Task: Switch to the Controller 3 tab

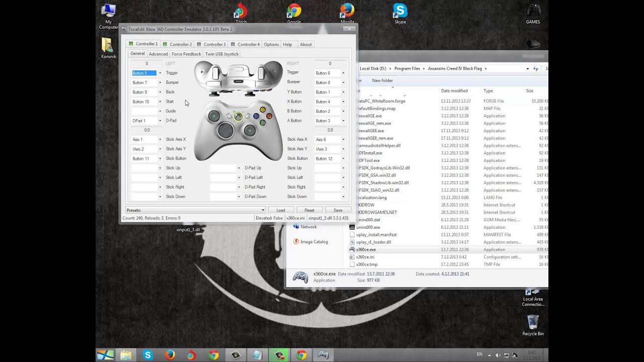Action: 211,44
